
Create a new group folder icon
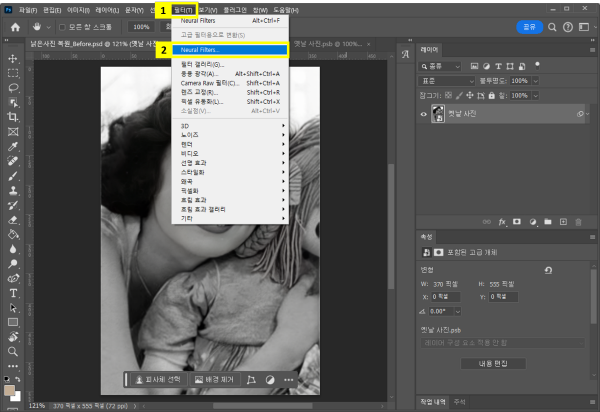coord(548,222)
